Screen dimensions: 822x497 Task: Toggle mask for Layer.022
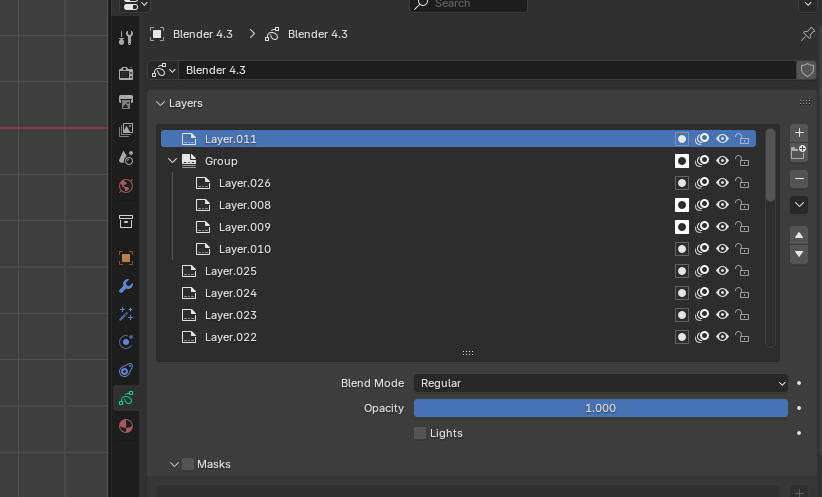point(682,337)
